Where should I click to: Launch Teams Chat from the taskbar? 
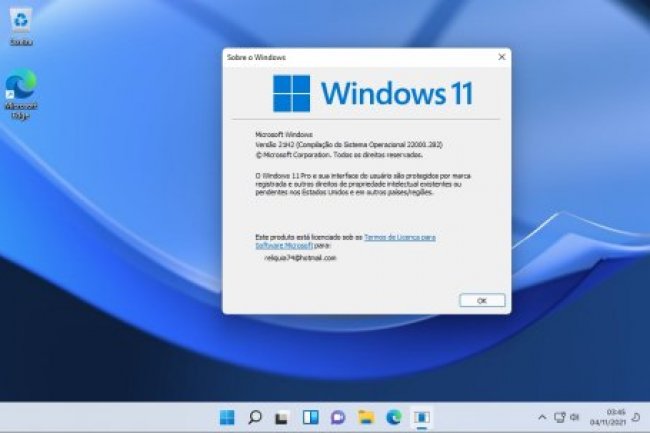(338, 417)
